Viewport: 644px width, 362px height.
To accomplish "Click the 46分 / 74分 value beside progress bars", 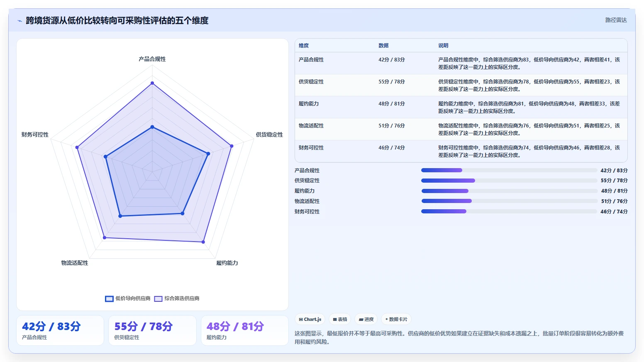I will [614, 212].
